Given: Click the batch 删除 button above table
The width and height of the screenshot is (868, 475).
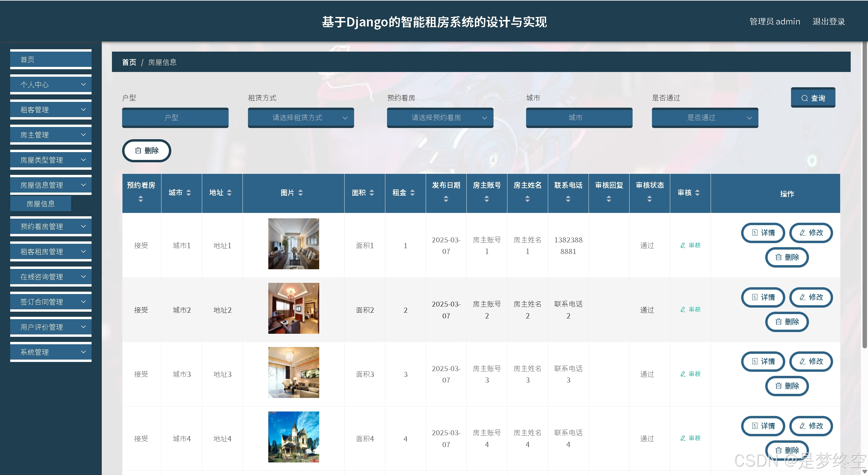Looking at the screenshot, I should click(x=147, y=150).
